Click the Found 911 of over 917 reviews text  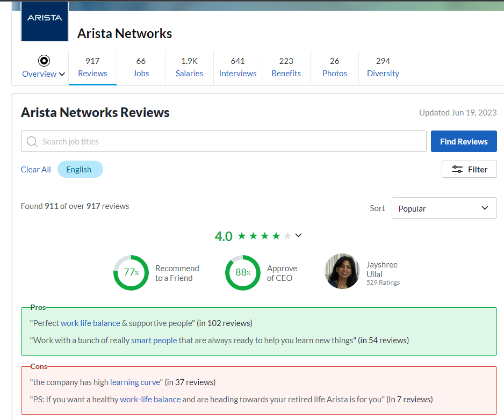(x=75, y=206)
